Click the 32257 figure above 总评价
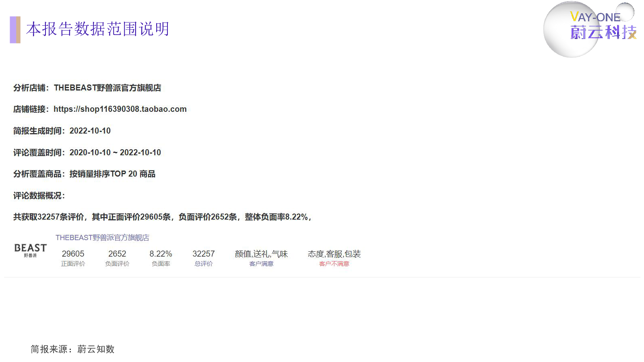 (x=204, y=254)
